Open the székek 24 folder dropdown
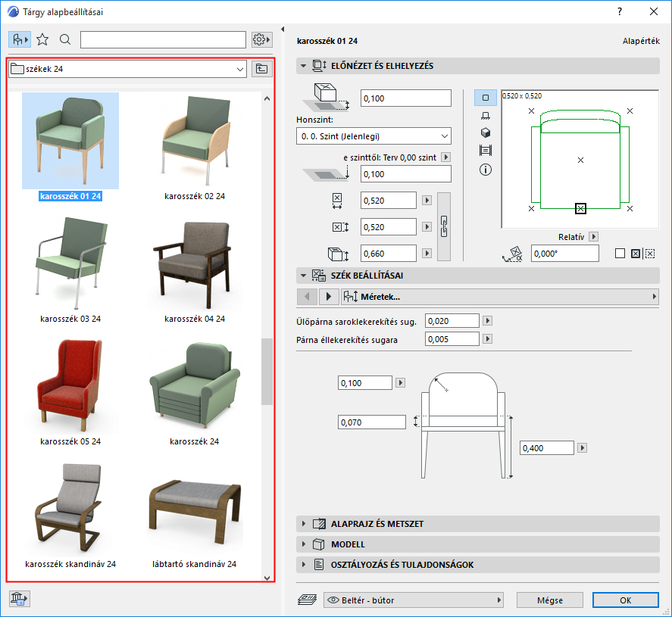 pyautogui.click(x=127, y=69)
